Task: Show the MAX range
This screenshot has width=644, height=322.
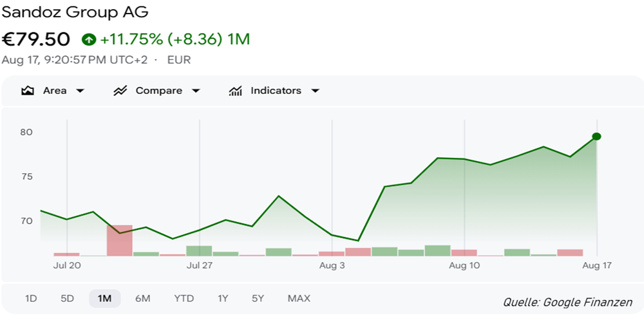Action: tap(299, 299)
